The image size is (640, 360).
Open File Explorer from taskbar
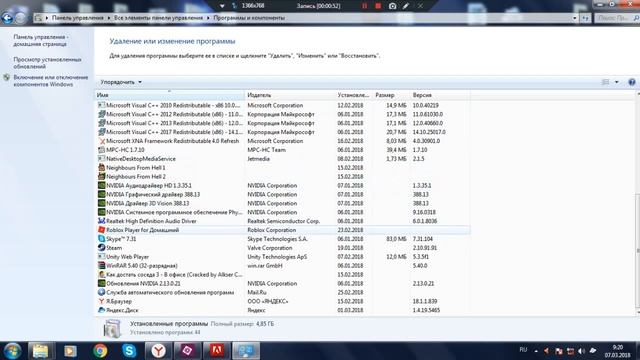[x=41, y=351]
